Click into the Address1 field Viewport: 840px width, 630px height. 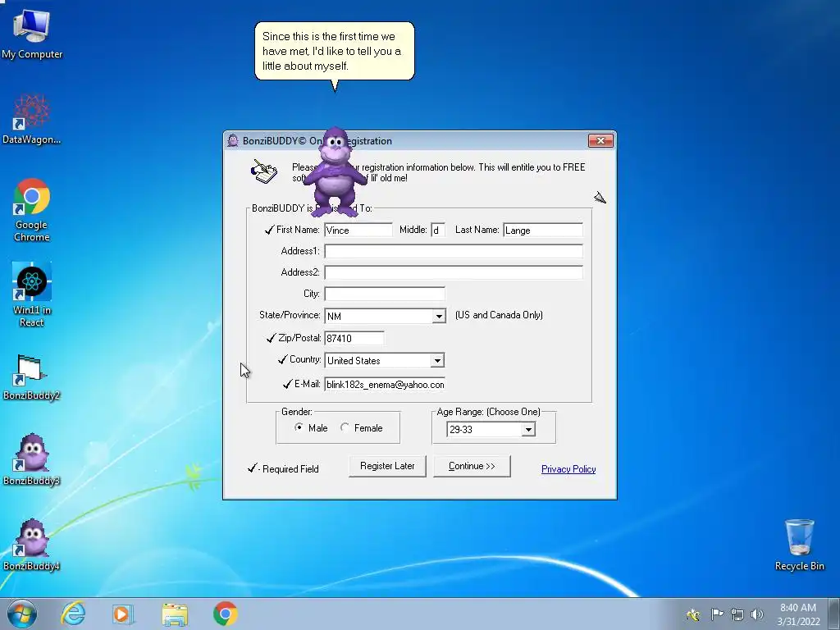453,251
